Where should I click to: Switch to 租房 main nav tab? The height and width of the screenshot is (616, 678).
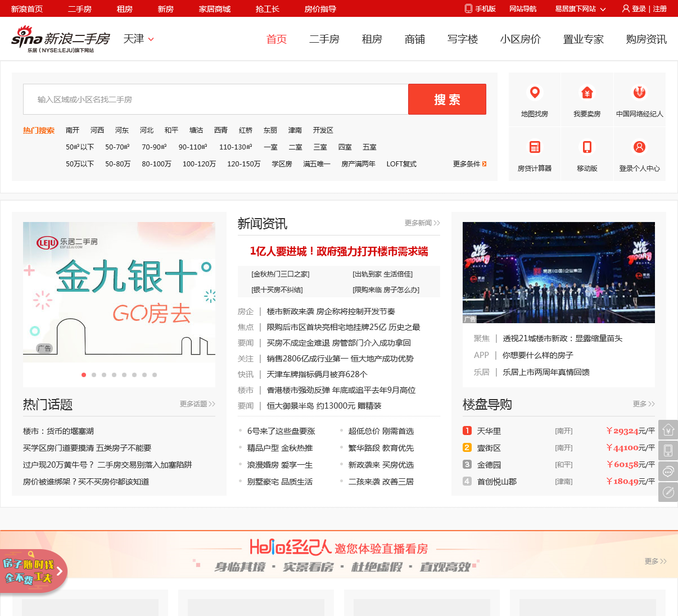(372, 39)
